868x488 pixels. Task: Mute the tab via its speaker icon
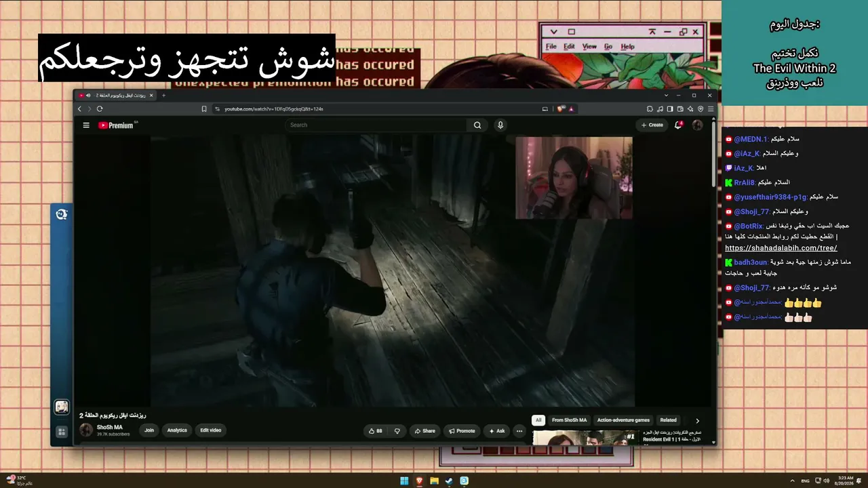pyautogui.click(x=88, y=96)
